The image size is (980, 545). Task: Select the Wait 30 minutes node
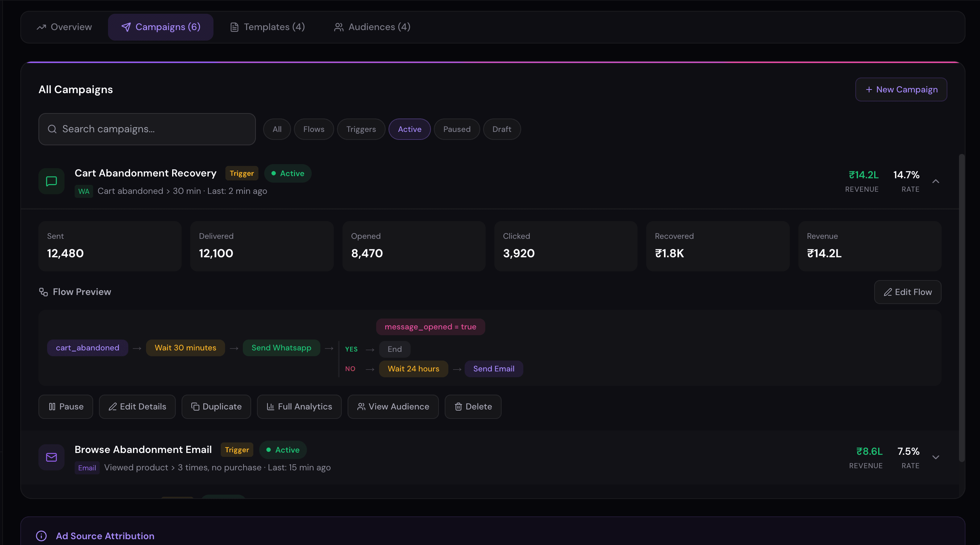[x=185, y=348]
